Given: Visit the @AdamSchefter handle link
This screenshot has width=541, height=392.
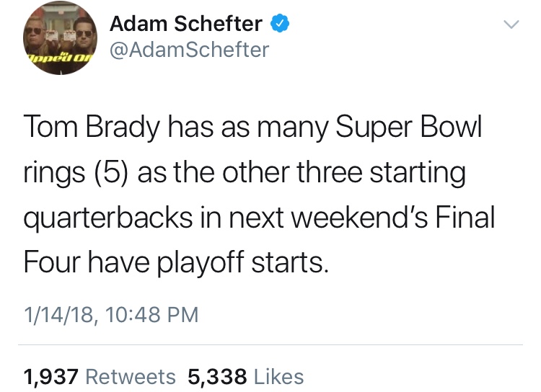Looking at the screenshot, I should (189, 50).
